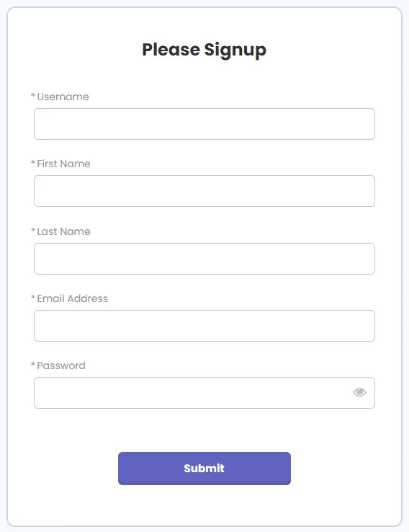Click blank card area below Submit button
This screenshot has height=532, width=409.
click(x=204, y=505)
